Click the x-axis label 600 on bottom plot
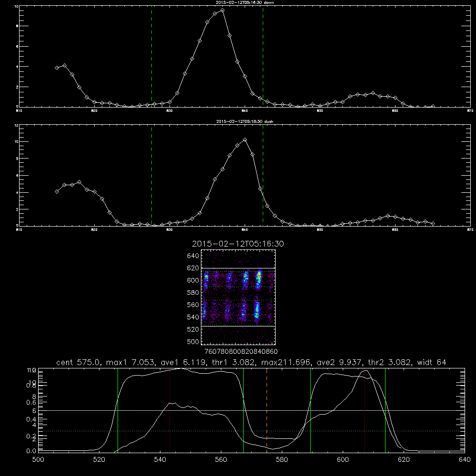This screenshot has height=476, width=476. tap(343, 460)
